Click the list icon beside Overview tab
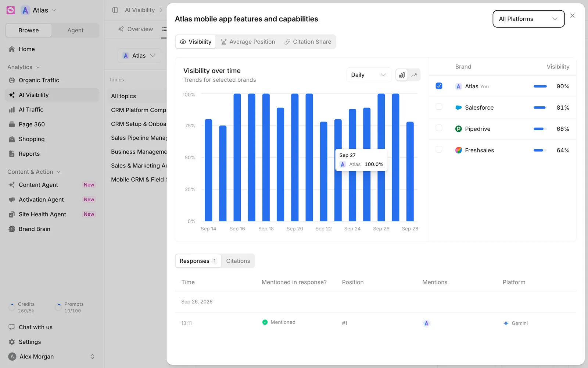 pyautogui.click(x=164, y=29)
